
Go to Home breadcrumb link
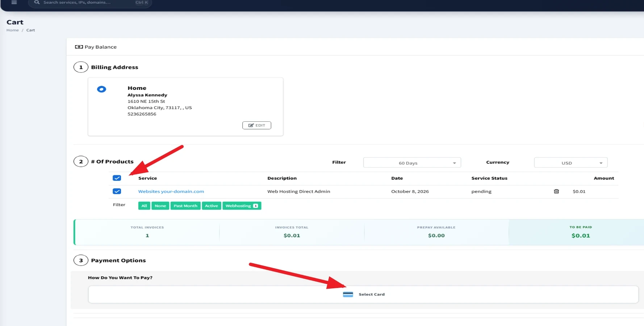13,30
